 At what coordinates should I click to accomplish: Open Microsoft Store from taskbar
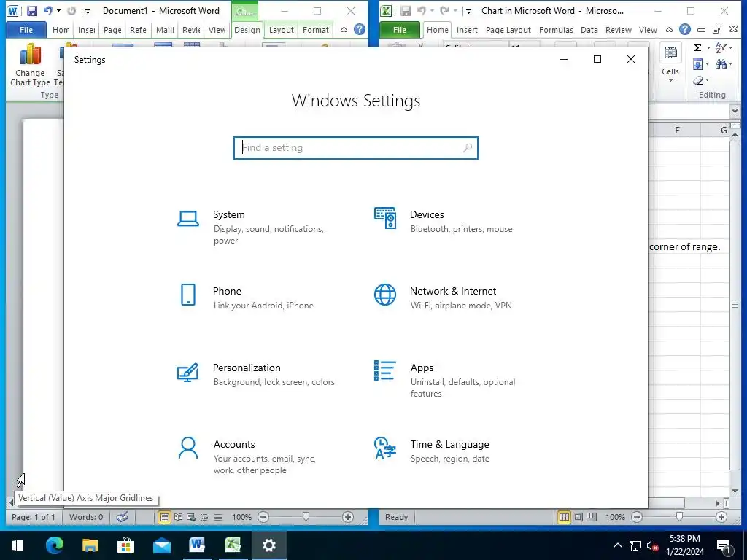click(x=125, y=545)
